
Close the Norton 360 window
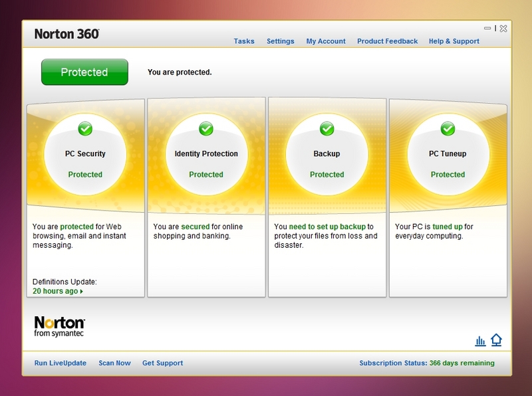(x=503, y=29)
